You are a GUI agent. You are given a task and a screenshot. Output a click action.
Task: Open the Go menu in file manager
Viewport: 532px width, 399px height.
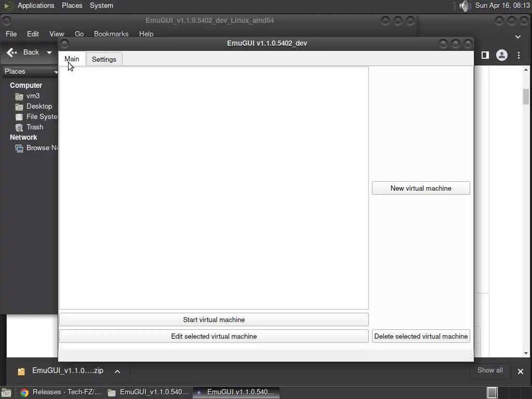tap(79, 34)
